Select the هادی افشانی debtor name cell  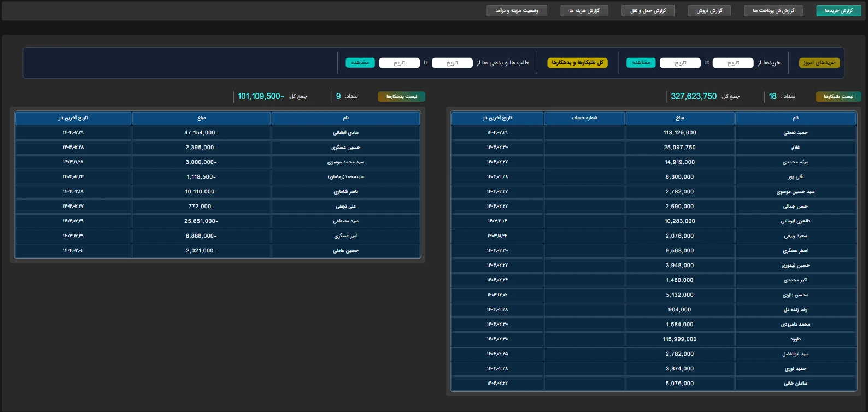pyautogui.click(x=345, y=133)
